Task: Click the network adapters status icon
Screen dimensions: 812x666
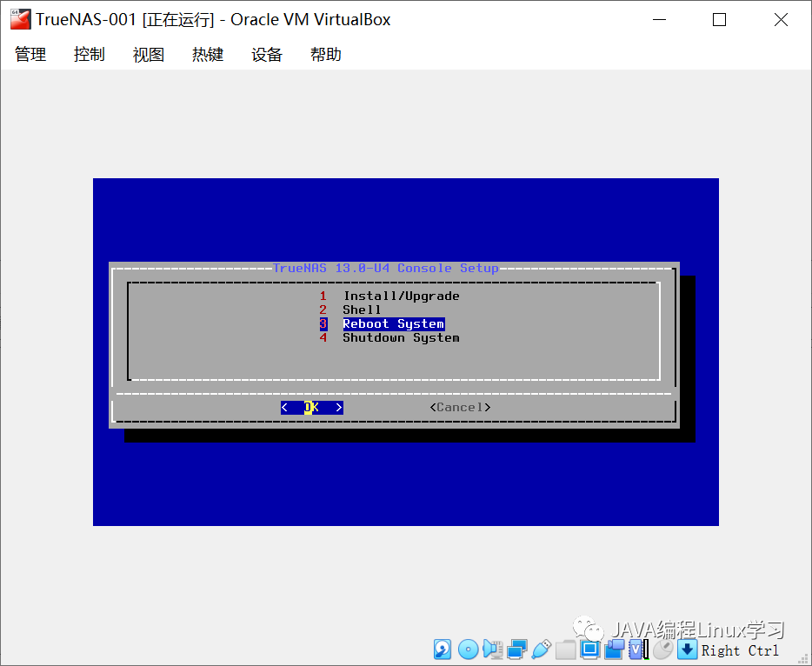Action: (x=516, y=649)
